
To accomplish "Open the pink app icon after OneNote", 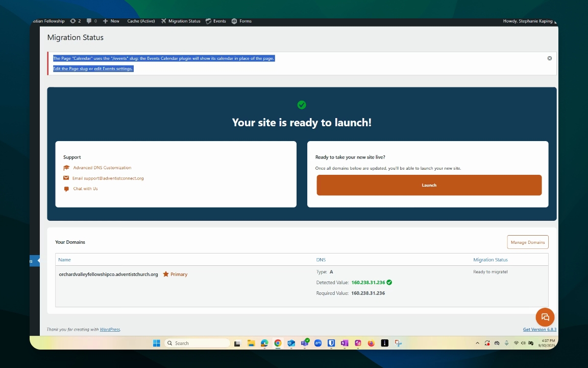I will coord(358,343).
